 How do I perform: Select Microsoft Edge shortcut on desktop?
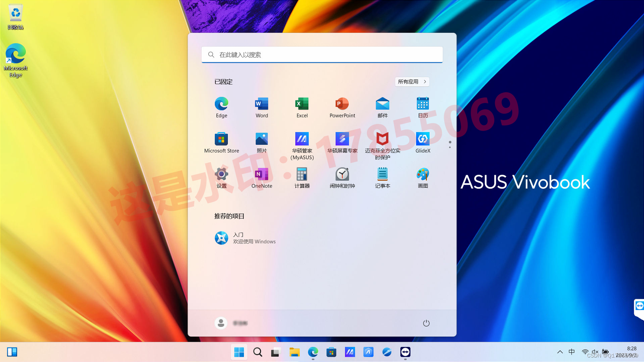[x=15, y=60]
